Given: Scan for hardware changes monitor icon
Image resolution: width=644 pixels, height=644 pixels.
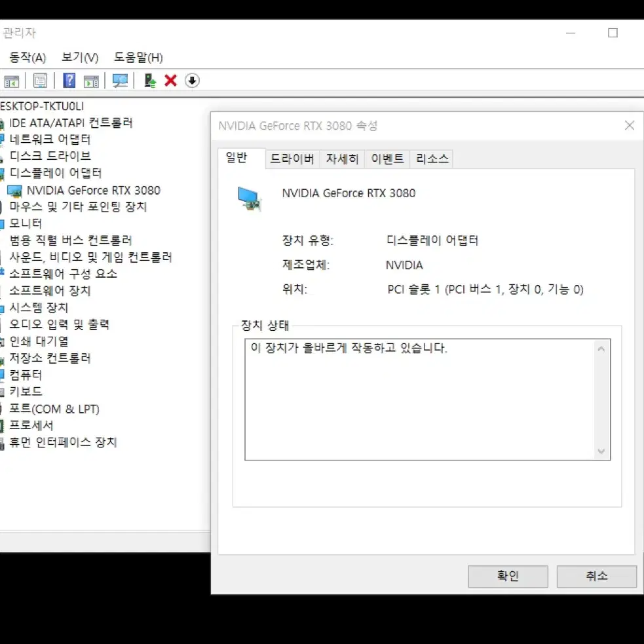Looking at the screenshot, I should coord(120,81).
